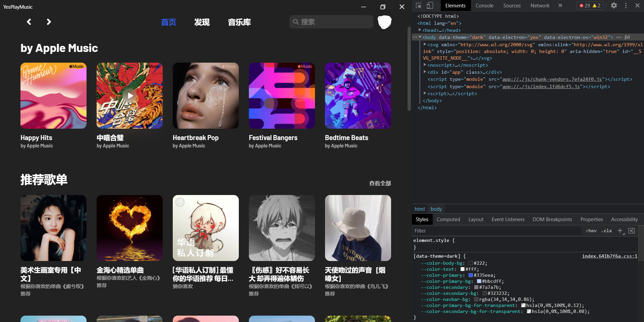This screenshot has width=644, height=322.
Task: Open the chunk-vendors.7efa24f0.js script link
Action: click(x=552, y=79)
